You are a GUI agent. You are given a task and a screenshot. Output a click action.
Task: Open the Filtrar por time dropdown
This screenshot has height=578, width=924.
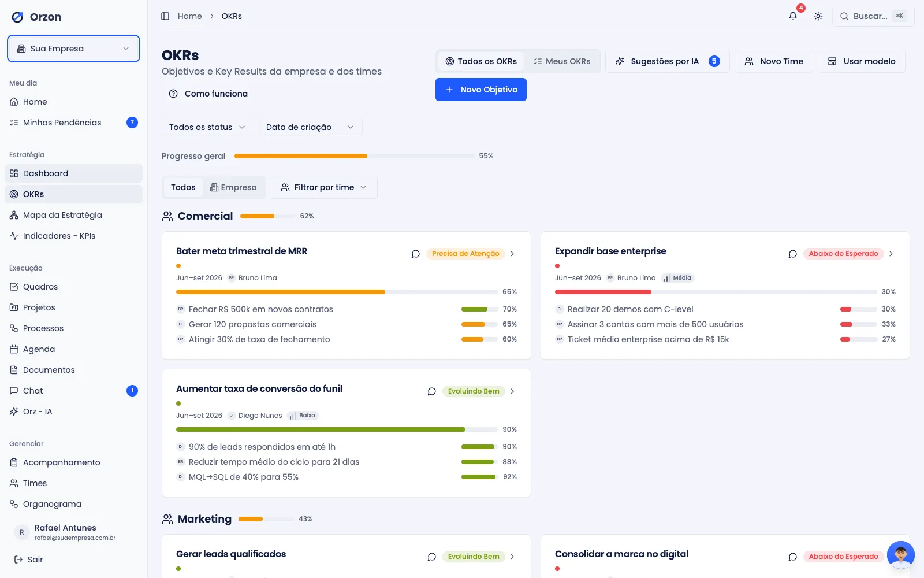pos(324,187)
